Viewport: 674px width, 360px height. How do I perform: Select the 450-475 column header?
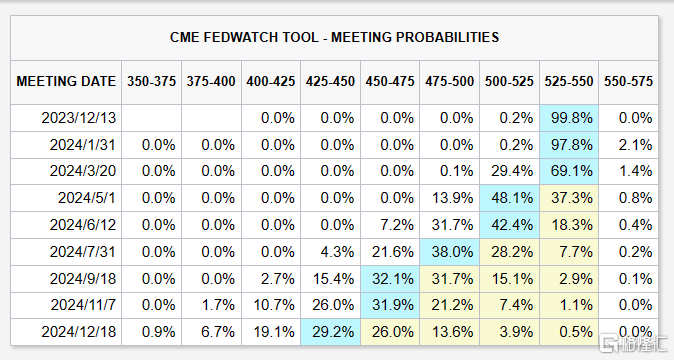[x=390, y=82]
